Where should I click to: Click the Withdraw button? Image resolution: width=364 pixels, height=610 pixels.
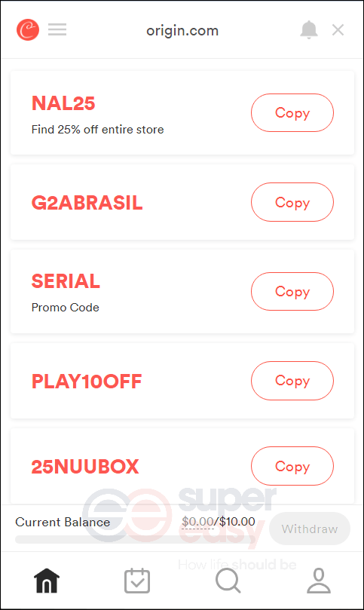310,529
